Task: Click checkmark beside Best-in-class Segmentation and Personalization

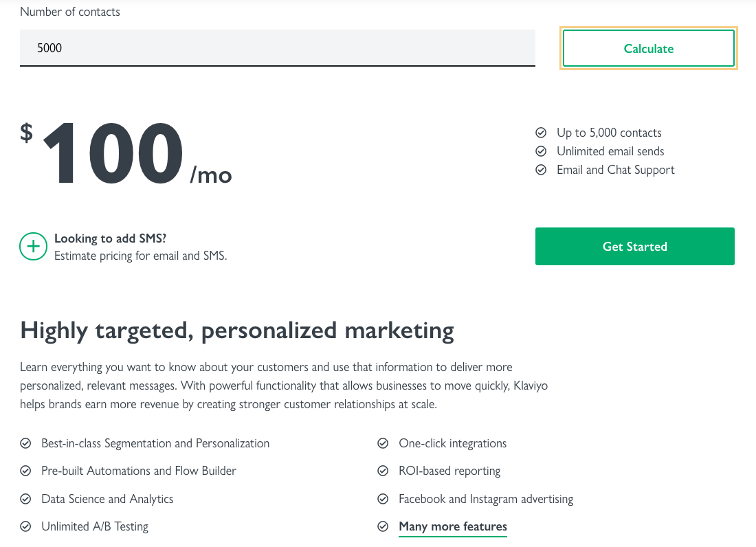Action: click(x=26, y=444)
